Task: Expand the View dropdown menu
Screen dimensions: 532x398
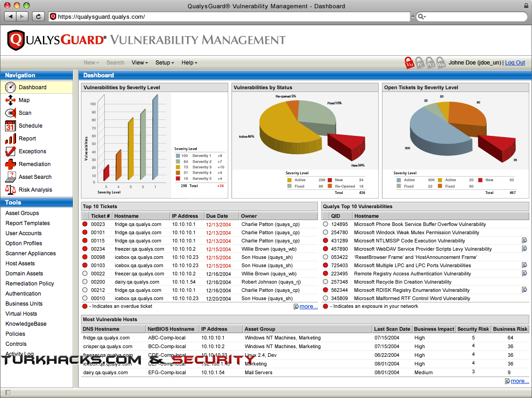Action: click(x=140, y=62)
